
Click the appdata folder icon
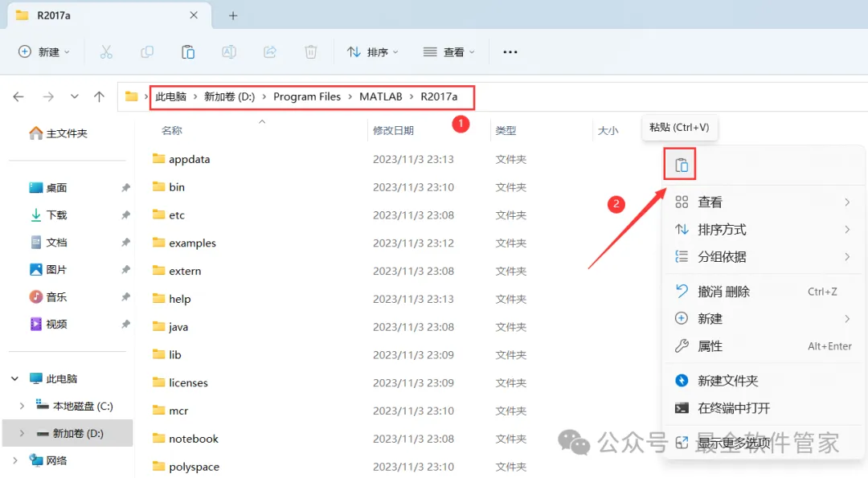pos(159,159)
